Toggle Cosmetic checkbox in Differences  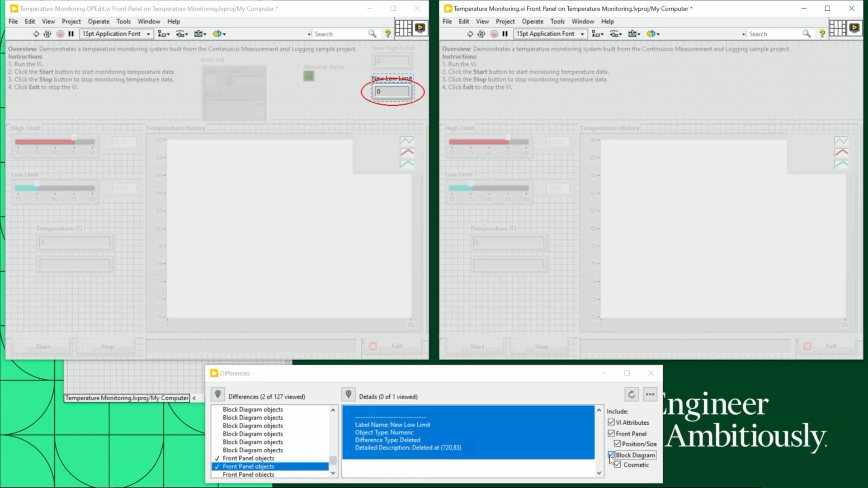pyautogui.click(x=617, y=465)
